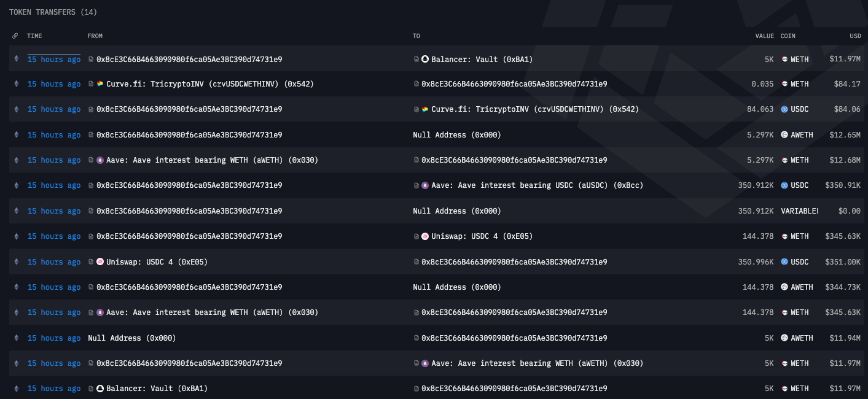The width and height of the screenshot is (868, 399).
Task: Click the Uniswap logo in the TO column
Action: point(425,236)
